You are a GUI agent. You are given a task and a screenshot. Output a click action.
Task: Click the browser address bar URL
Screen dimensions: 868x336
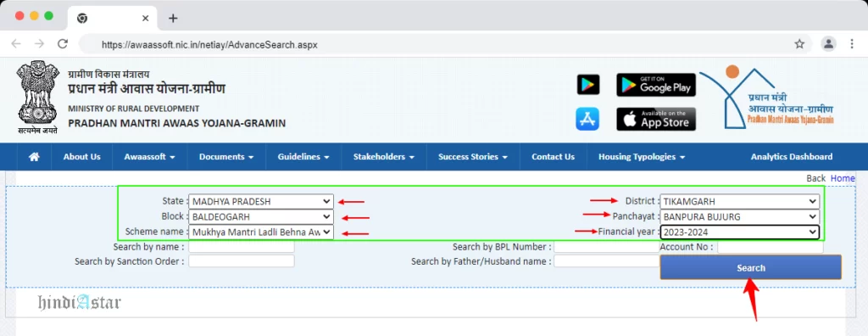(209, 44)
